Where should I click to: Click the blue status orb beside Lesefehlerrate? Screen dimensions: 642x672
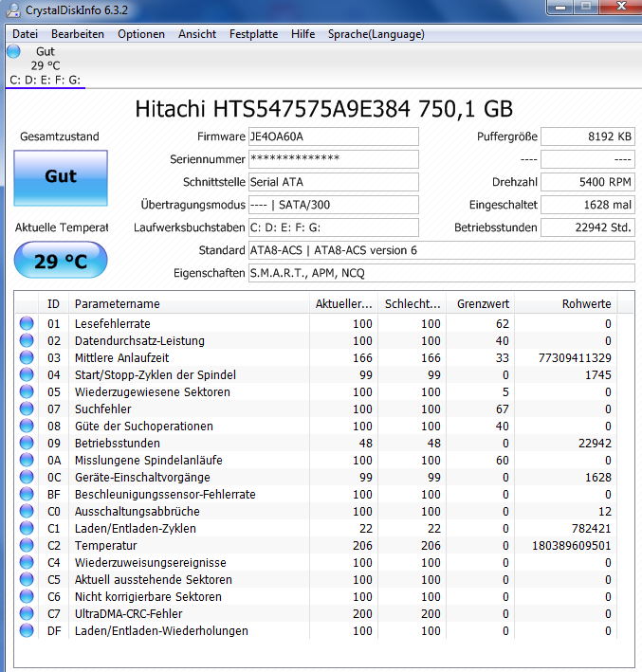[26, 324]
